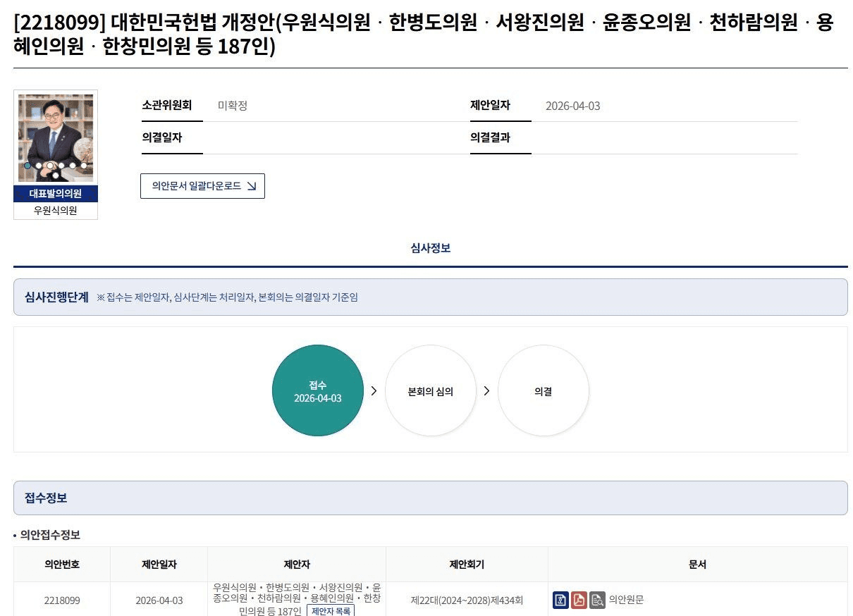Viewport: 853px width, 616px height.
Task: Click the arrow between 본회의 심의 and 의결
Action: (x=486, y=390)
